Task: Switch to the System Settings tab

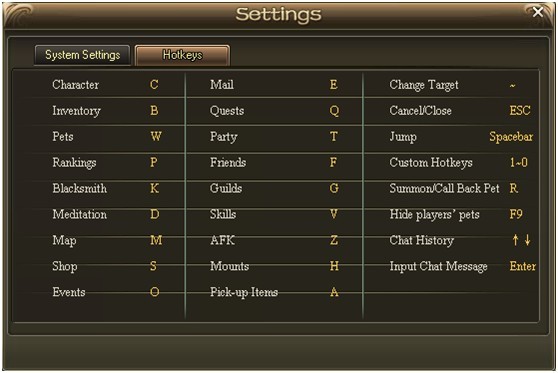Action: click(82, 55)
